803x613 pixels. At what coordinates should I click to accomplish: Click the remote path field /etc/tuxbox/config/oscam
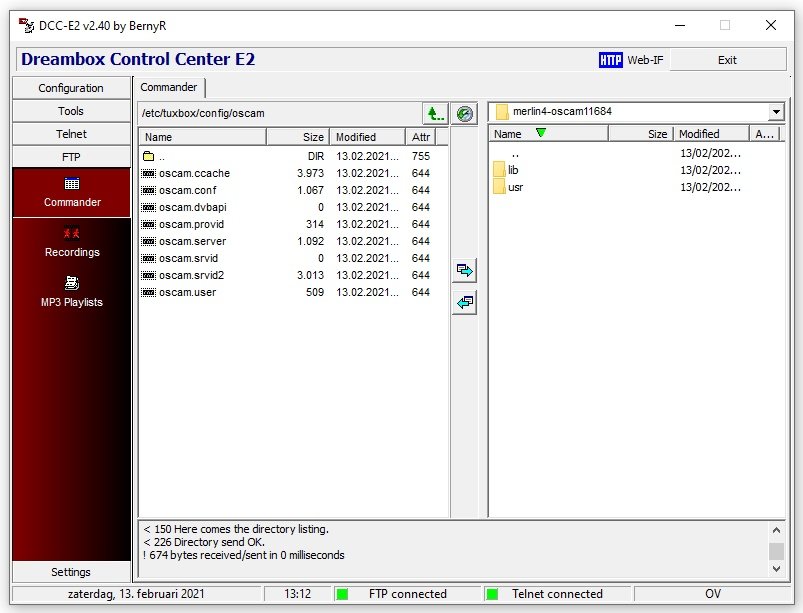pyautogui.click(x=280, y=113)
